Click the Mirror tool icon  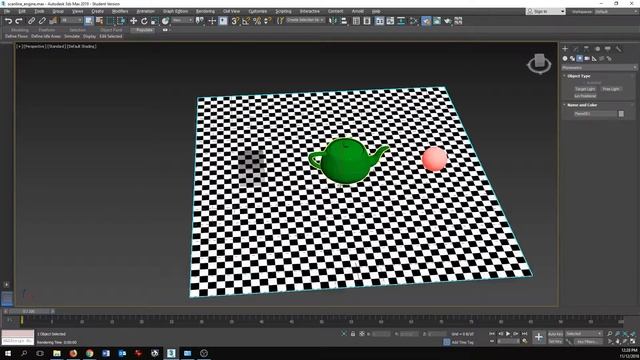(x=333, y=20)
